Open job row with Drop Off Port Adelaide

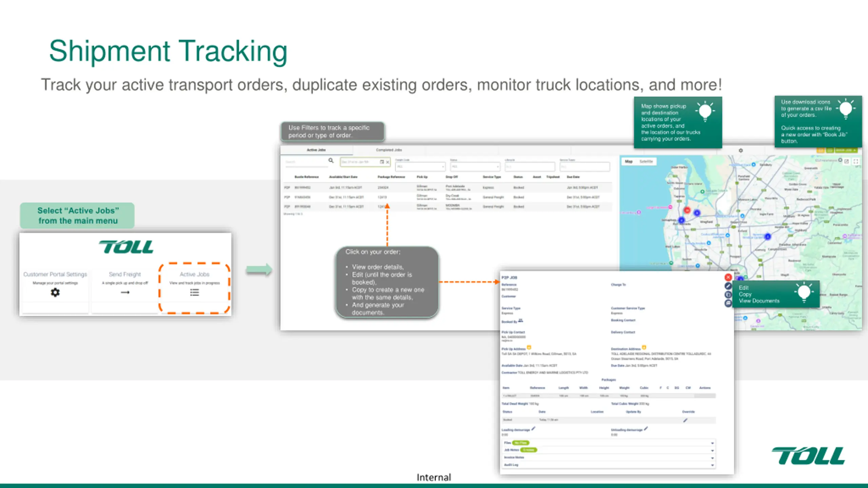click(x=448, y=187)
